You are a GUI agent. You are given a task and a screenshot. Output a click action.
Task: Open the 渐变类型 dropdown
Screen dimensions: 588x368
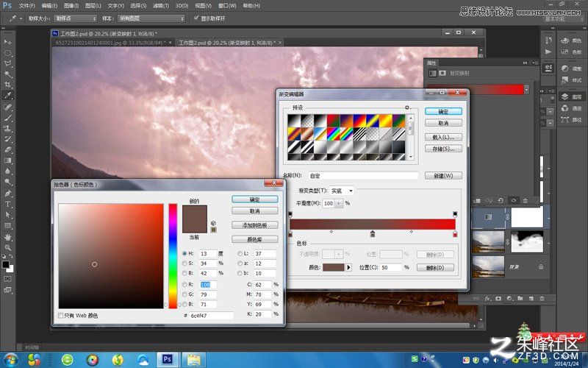coord(342,191)
